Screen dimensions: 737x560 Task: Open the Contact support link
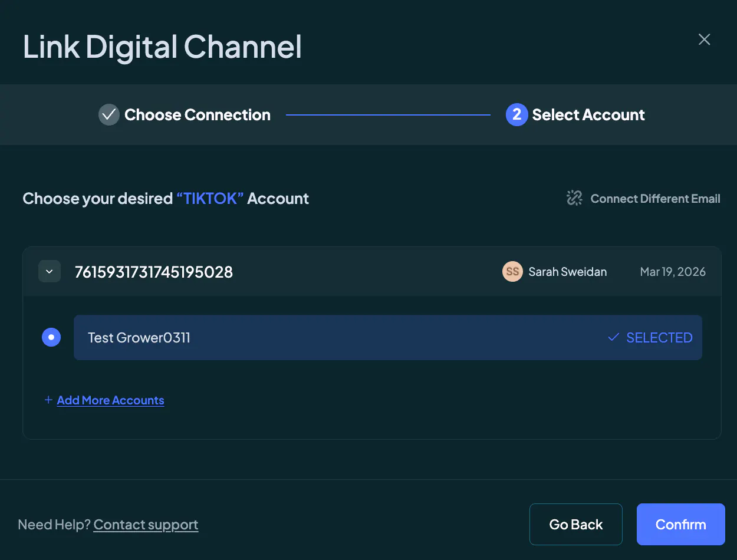(146, 525)
